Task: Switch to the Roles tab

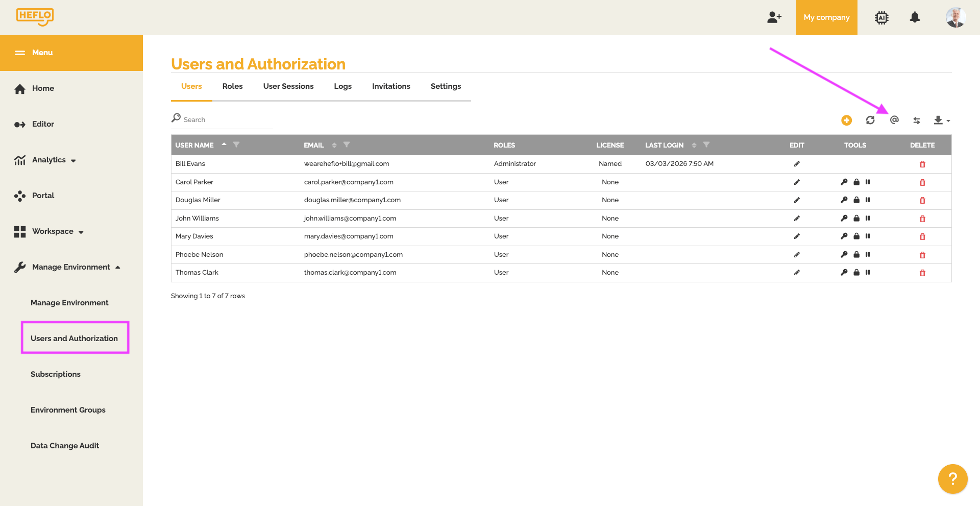Action: 232,86
